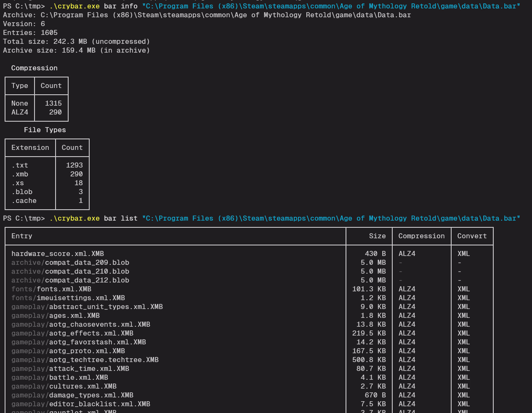The height and width of the screenshot is (413, 532).
Task: Click the Compression header in the list table
Action: click(x=421, y=236)
